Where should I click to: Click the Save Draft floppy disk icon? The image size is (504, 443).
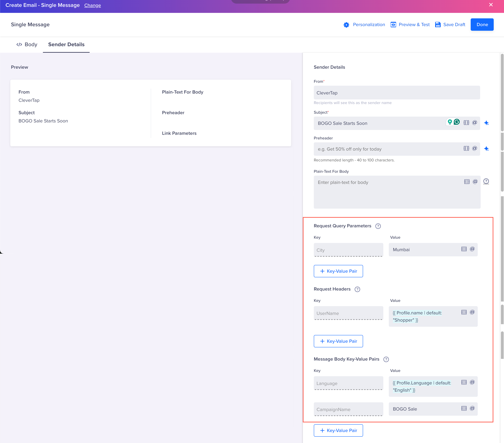(x=438, y=25)
